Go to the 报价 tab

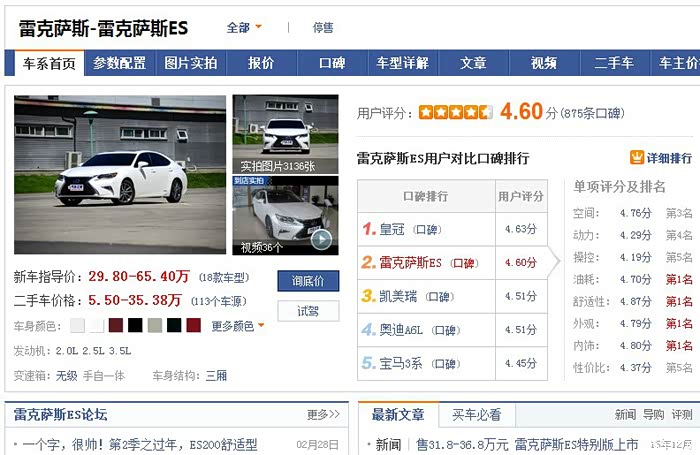point(261,63)
